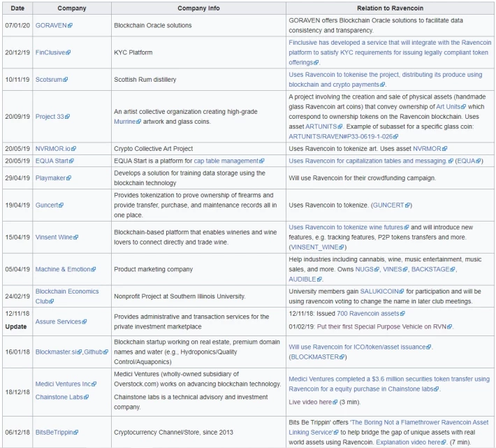This screenshot has height=448, width=496.
Task: Open the GORAVEN company link
Action: tap(54, 25)
